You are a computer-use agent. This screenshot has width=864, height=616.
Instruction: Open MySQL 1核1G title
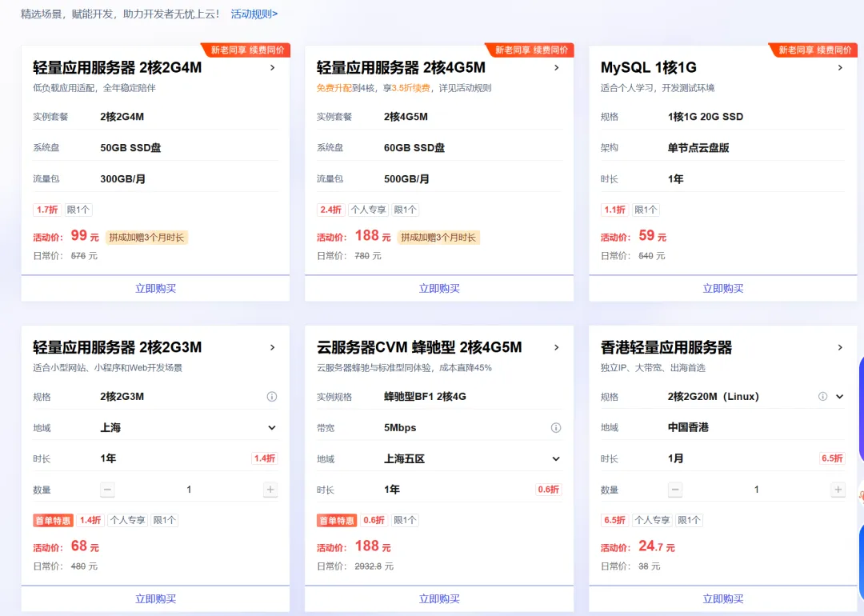649,68
